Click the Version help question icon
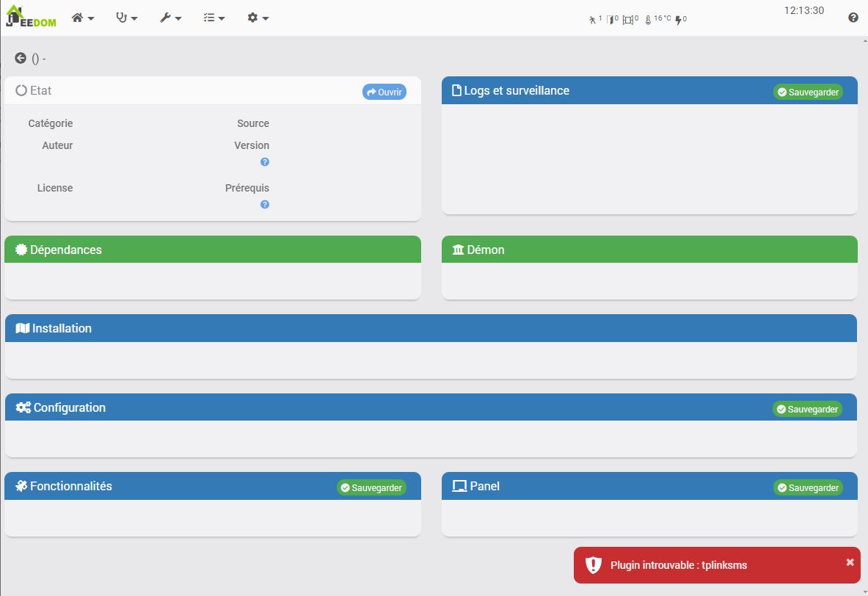Screen dimensions: 868x596 265,161
